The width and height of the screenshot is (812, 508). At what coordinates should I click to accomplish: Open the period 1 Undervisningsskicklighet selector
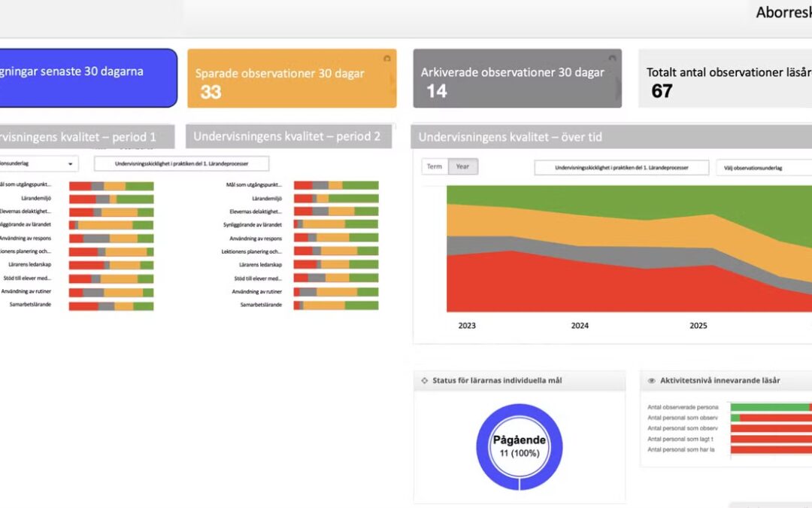181,163
